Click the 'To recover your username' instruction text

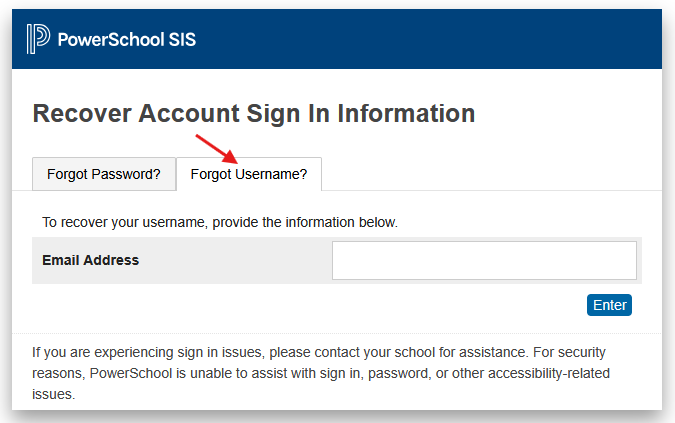point(220,222)
